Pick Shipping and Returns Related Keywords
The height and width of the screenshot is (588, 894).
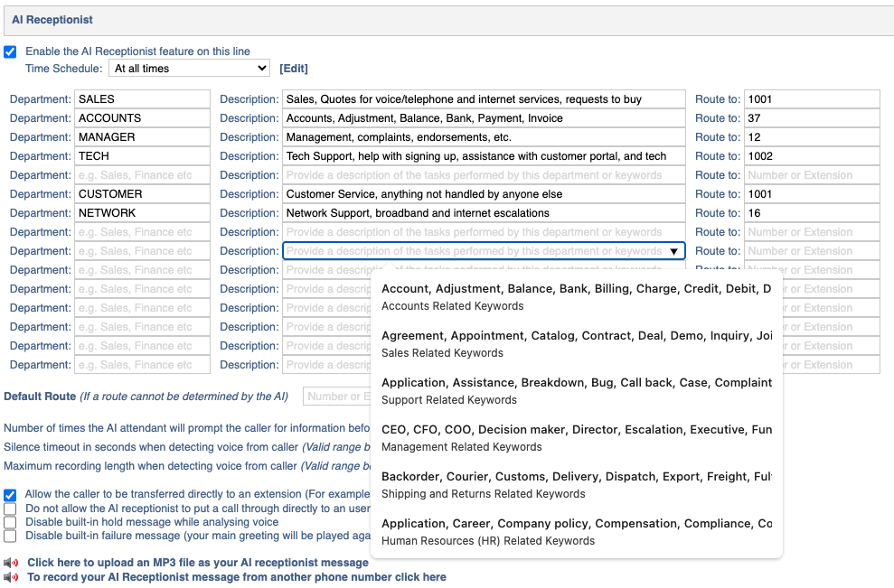point(576,485)
